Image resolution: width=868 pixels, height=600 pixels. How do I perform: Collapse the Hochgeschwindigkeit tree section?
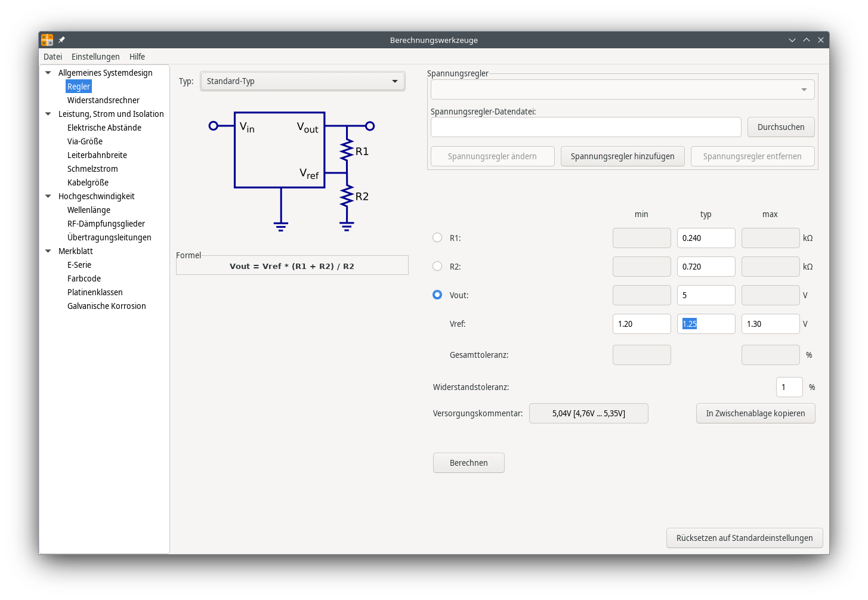coord(48,196)
